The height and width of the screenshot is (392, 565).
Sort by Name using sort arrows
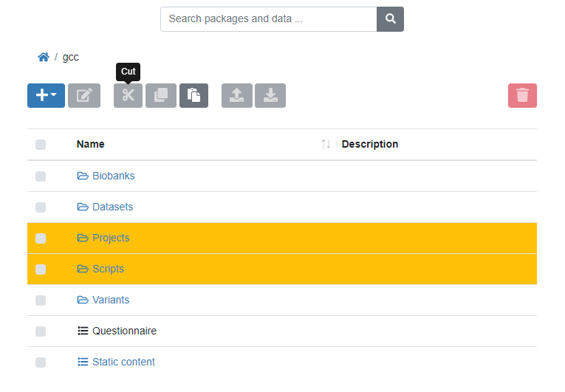[x=326, y=145]
